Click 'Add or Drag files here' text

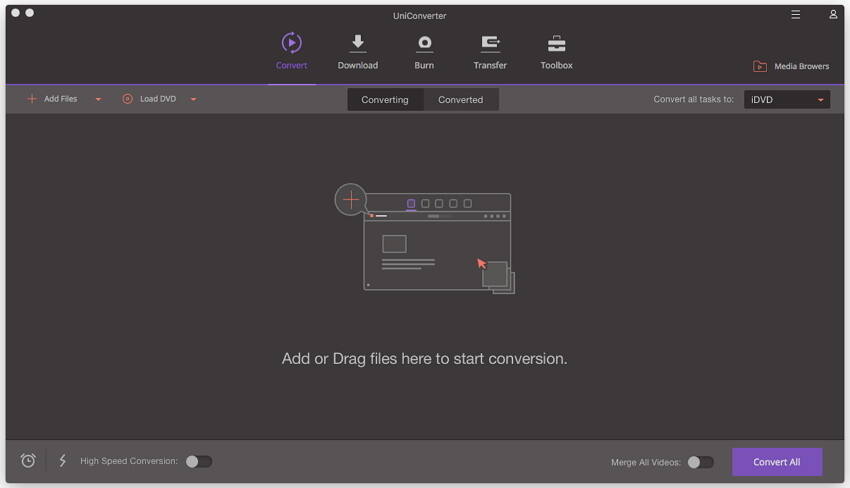tap(424, 359)
